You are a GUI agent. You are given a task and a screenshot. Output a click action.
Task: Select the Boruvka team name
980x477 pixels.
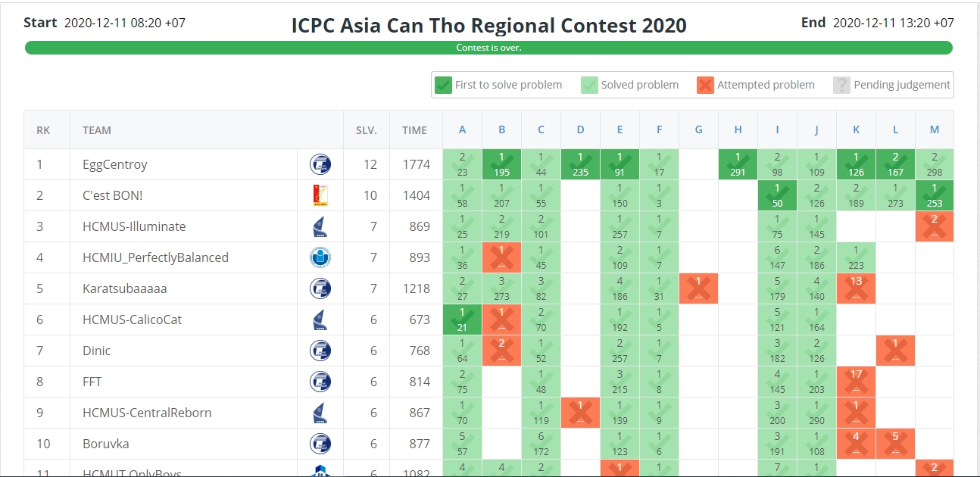click(x=103, y=444)
